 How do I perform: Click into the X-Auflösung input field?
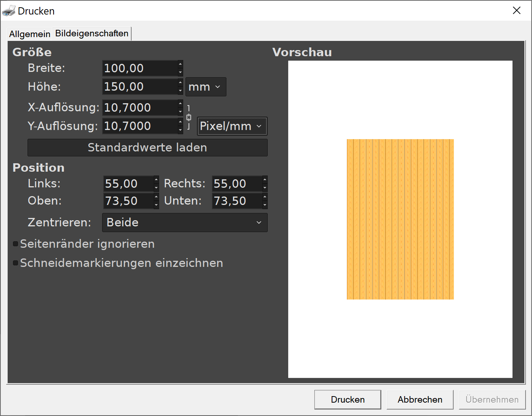tap(140, 108)
